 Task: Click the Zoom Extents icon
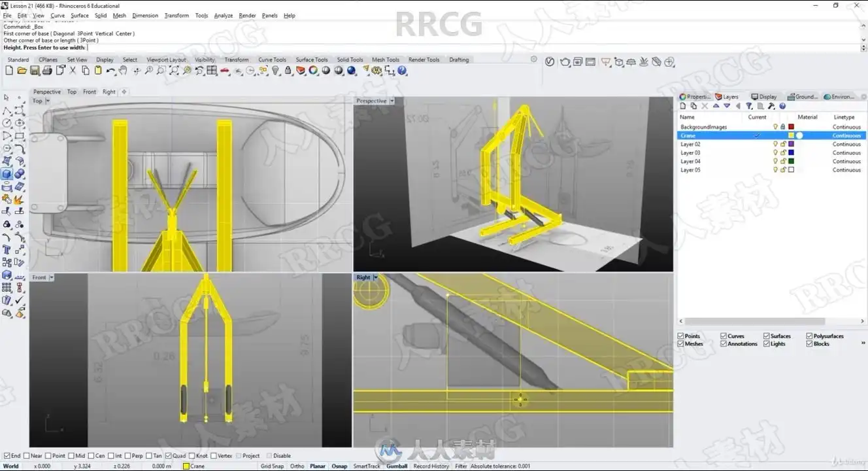(x=174, y=71)
